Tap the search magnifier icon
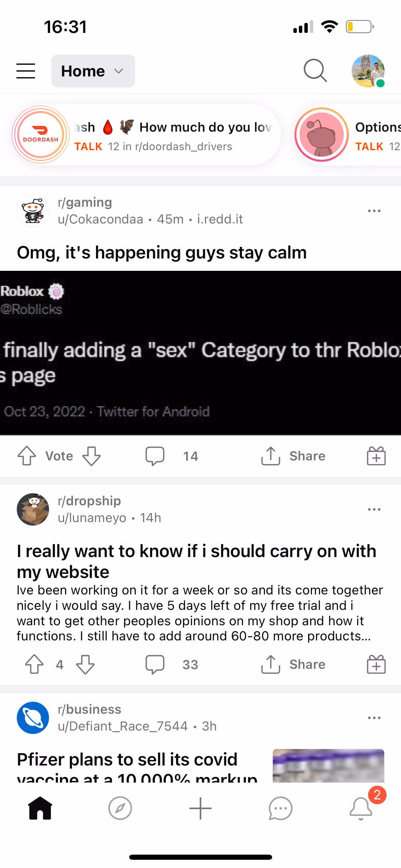401x868 pixels. pos(315,71)
